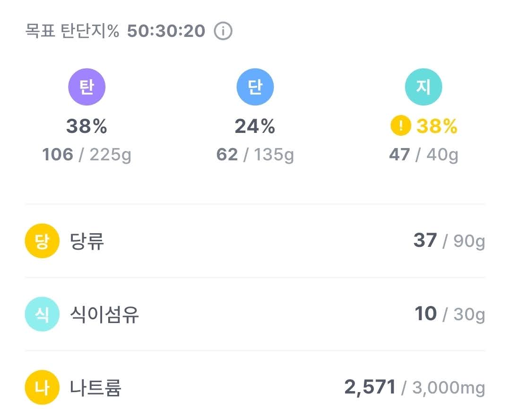Click the 2,571 / 3,000mg sodium value
The image size is (510, 420).
[415, 387]
